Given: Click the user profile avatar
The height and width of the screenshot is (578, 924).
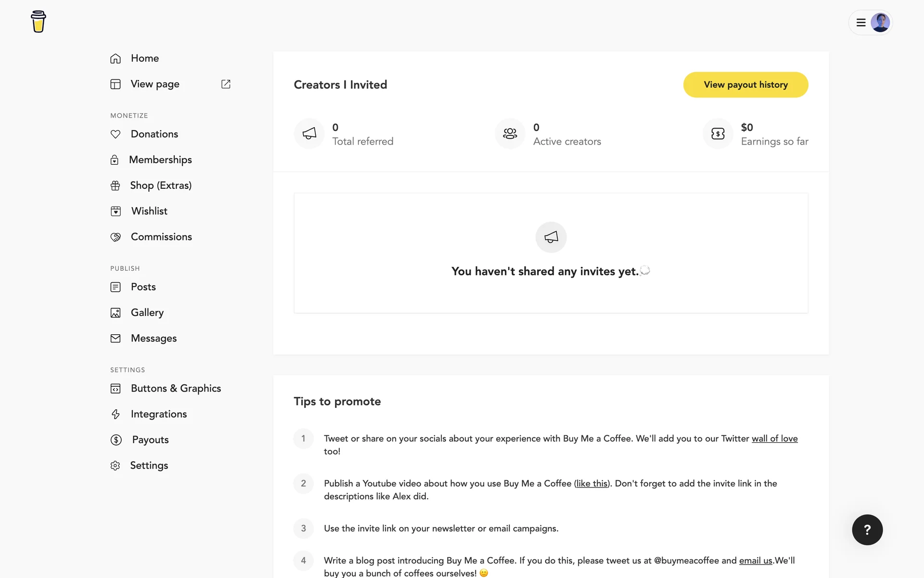Looking at the screenshot, I should (880, 23).
